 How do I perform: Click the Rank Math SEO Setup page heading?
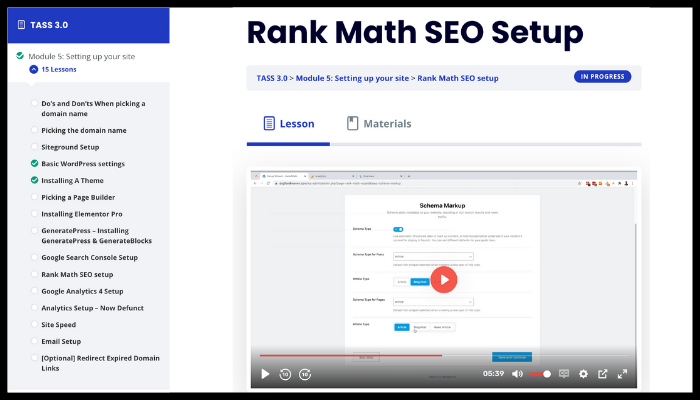click(415, 33)
